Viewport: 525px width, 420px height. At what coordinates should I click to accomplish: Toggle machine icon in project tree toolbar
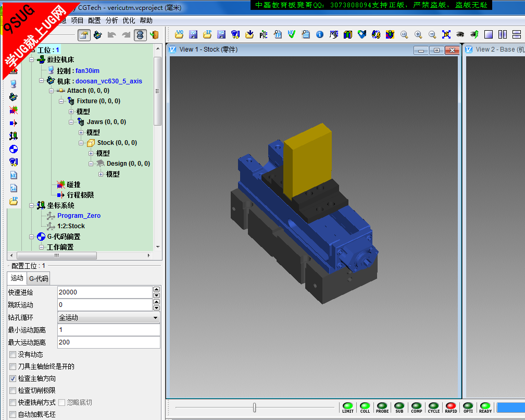[x=98, y=35]
